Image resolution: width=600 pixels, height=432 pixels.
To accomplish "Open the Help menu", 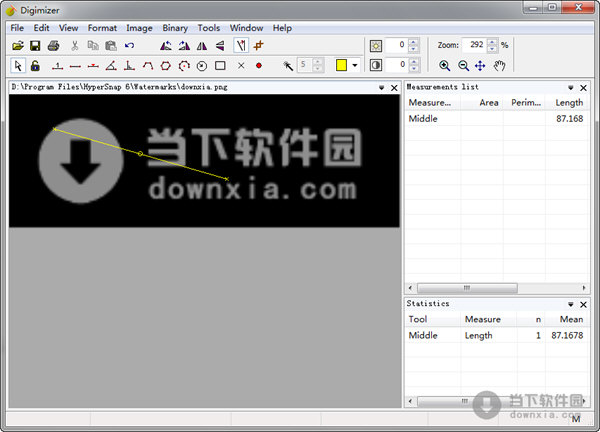I will click(x=282, y=28).
